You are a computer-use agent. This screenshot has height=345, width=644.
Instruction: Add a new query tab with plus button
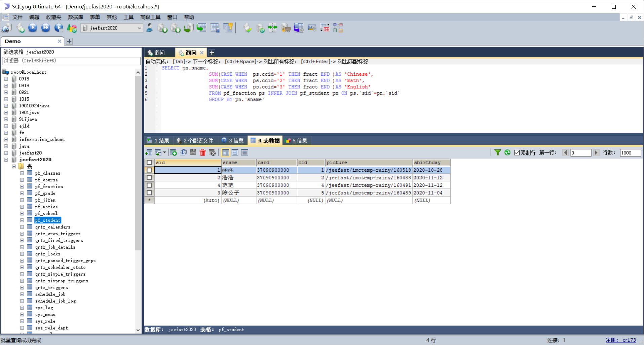click(212, 53)
